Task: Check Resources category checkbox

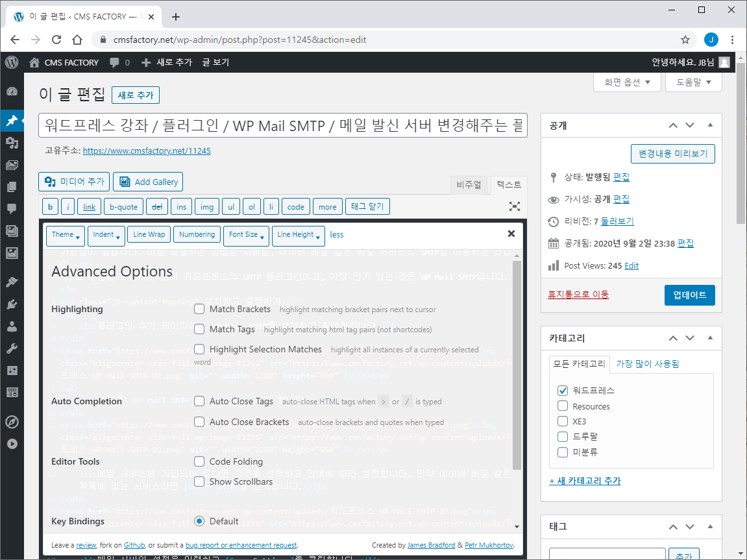Action: [x=563, y=406]
